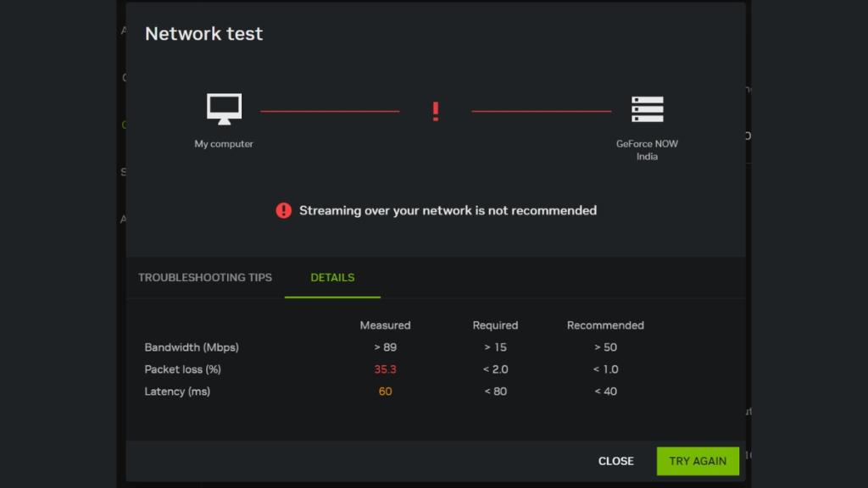The width and height of the screenshot is (868, 488).
Task: Click the GeForce NOW India server icon
Action: pos(647,108)
